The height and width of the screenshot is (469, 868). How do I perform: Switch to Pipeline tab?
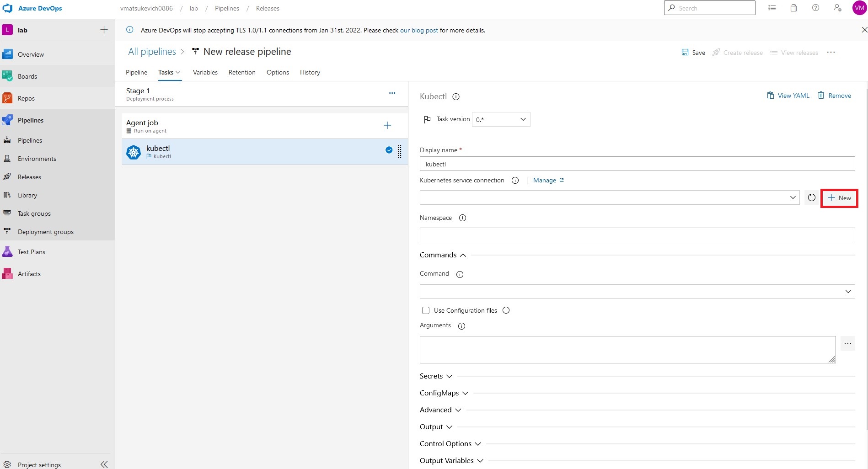pos(136,72)
